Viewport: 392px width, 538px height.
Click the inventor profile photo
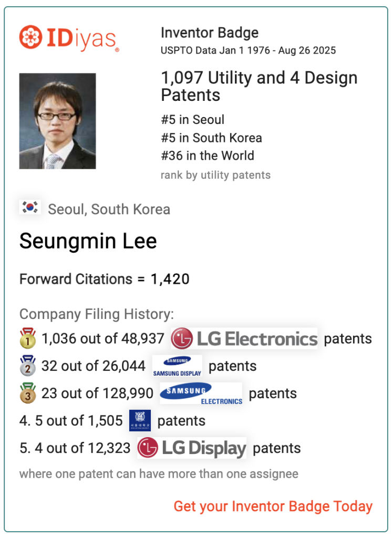click(58, 121)
